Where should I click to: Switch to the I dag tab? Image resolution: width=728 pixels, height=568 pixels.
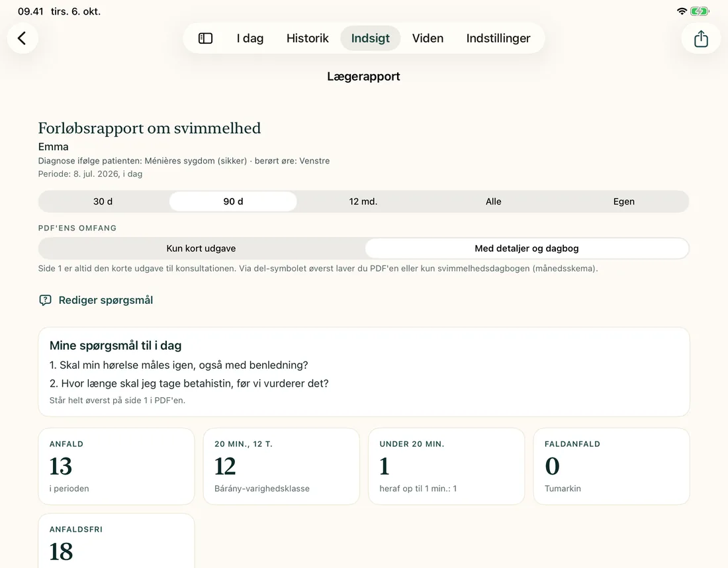[250, 38]
